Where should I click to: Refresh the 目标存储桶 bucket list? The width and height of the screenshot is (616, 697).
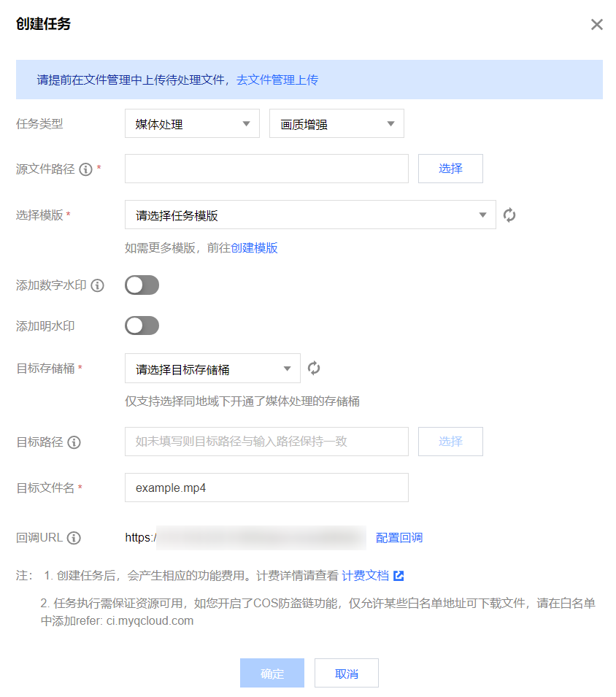[314, 369]
